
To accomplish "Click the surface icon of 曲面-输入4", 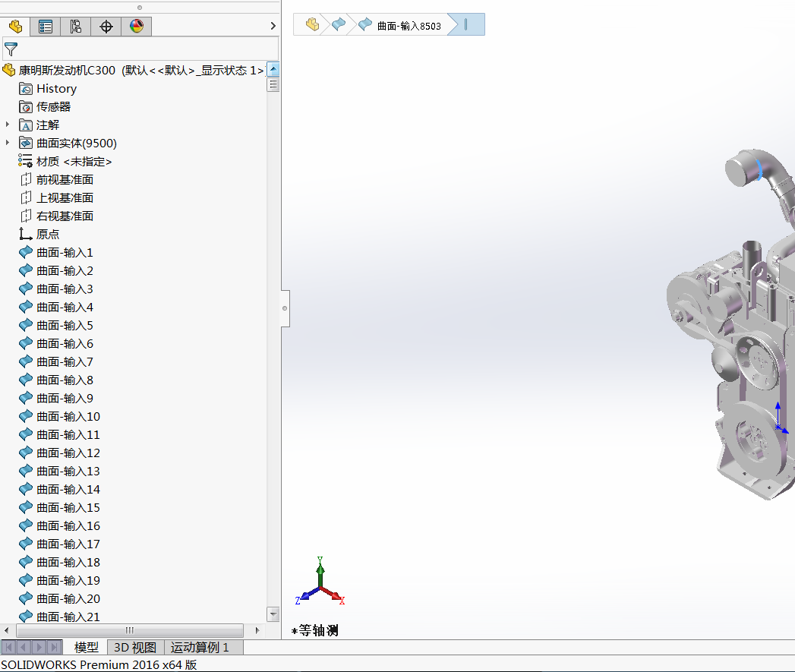I will tap(25, 307).
